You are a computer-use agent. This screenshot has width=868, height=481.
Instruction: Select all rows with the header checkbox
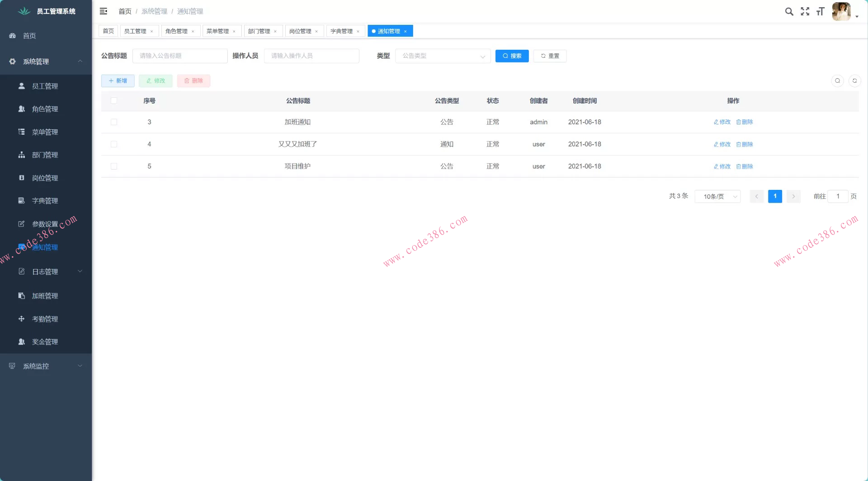(x=114, y=101)
